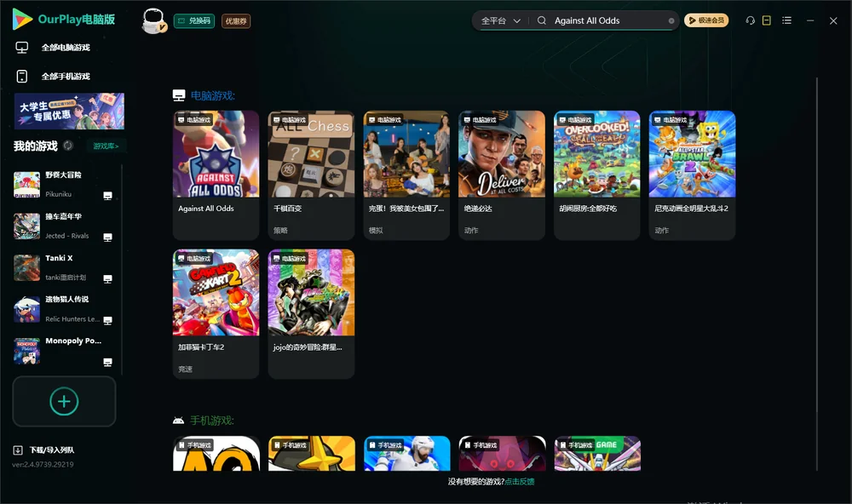
Task: Click the search magnifier icon
Action: pos(542,20)
